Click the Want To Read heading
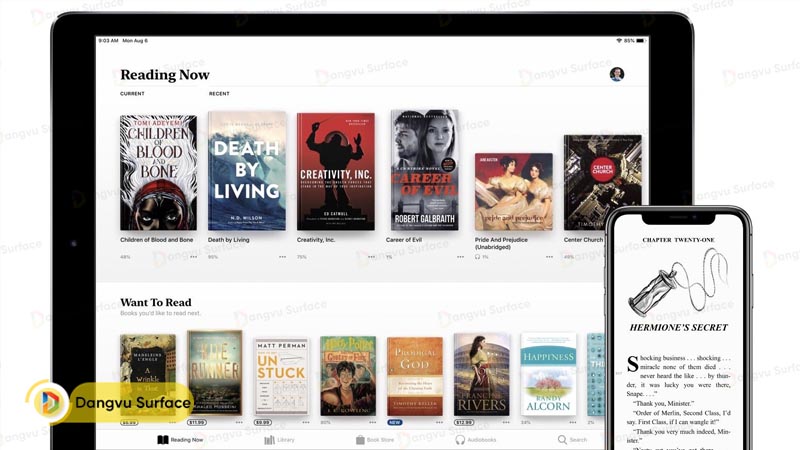The image size is (800, 450). click(x=156, y=303)
